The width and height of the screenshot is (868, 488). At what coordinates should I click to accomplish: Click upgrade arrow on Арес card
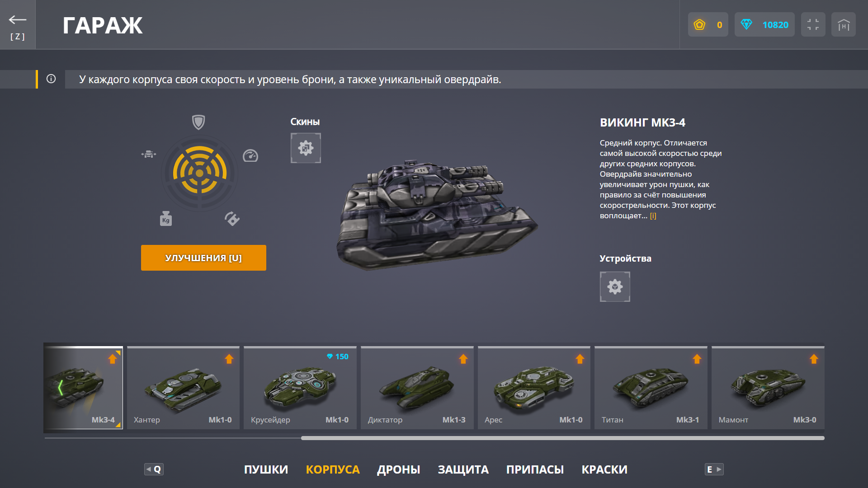coord(580,359)
